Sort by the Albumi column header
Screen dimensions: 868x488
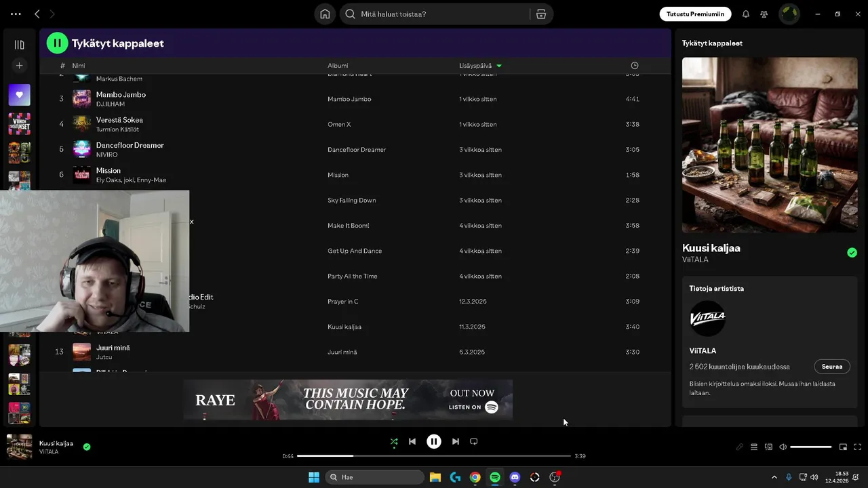tap(338, 66)
